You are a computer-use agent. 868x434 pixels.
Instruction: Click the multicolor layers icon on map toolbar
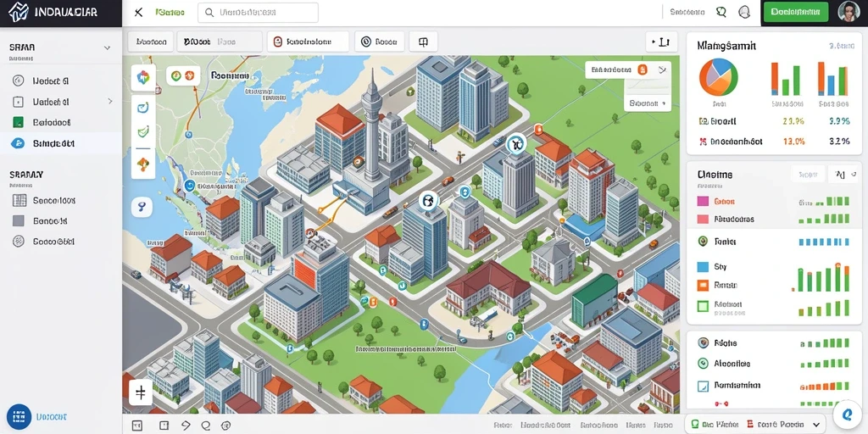tap(143, 77)
